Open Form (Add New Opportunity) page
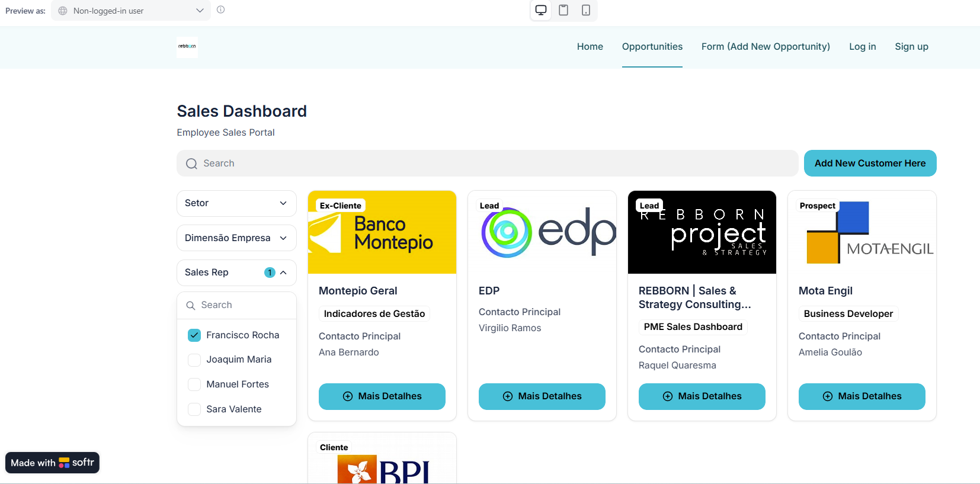 [x=766, y=46]
